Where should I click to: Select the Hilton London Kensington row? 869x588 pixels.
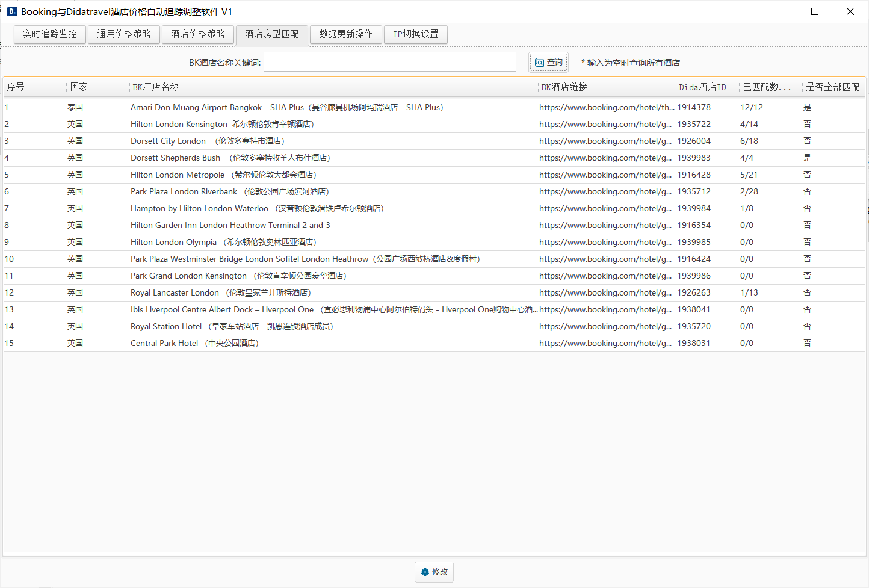point(434,124)
